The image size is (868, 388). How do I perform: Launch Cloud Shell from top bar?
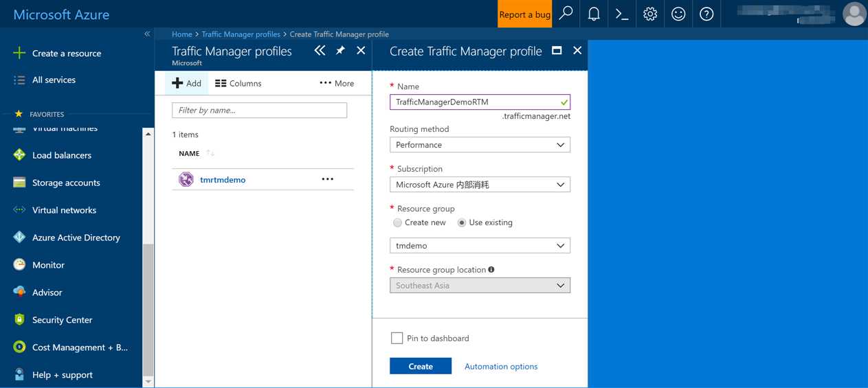(x=622, y=14)
